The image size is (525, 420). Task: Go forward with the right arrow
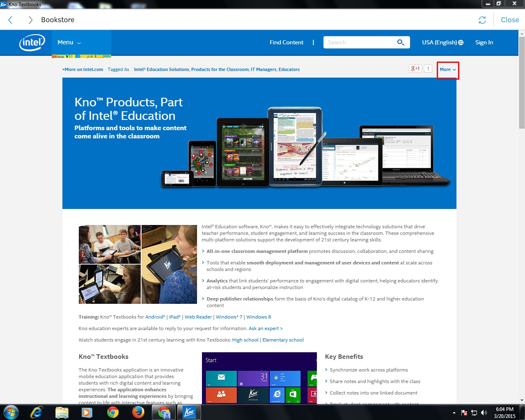[x=30, y=20]
